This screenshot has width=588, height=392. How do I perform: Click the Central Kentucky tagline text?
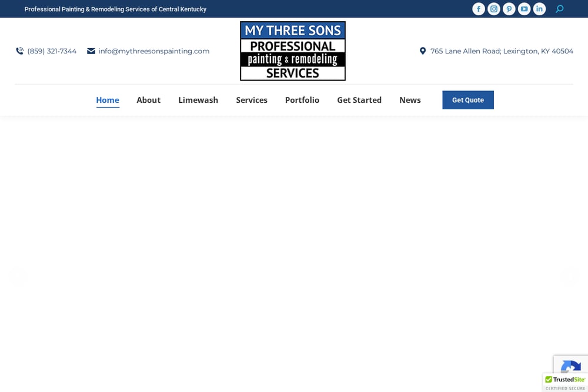tap(115, 9)
